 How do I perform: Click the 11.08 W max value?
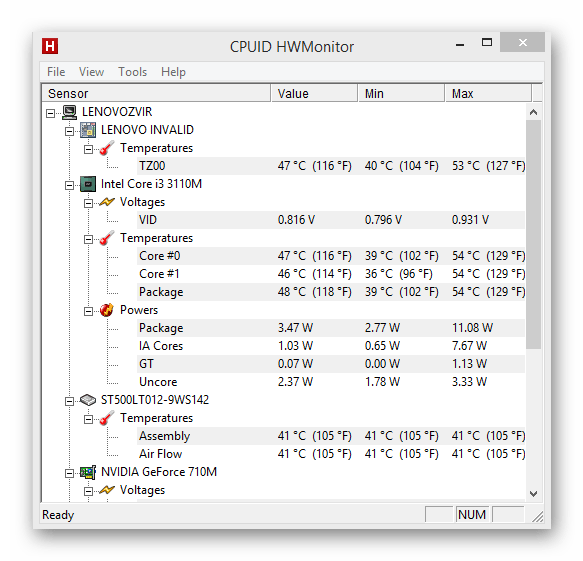[x=472, y=328]
